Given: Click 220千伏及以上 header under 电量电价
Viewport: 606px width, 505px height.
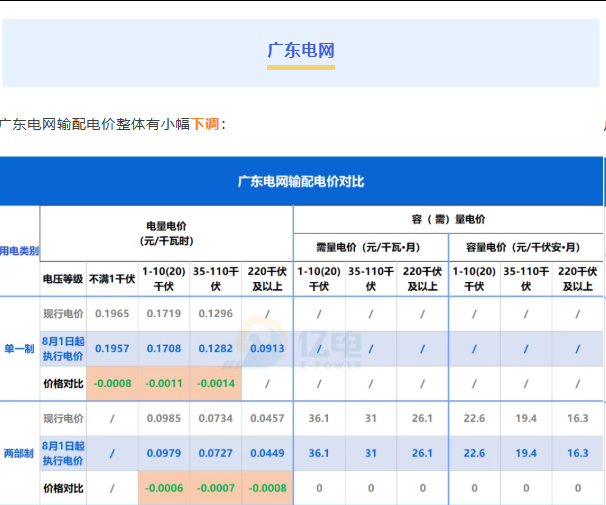Looking at the screenshot, I should (x=267, y=279).
